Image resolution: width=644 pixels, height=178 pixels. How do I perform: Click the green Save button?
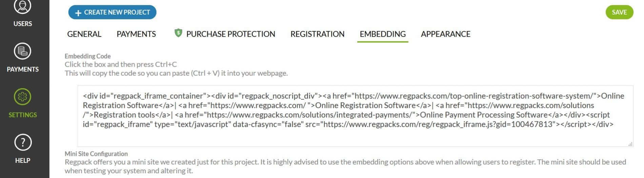tap(619, 12)
